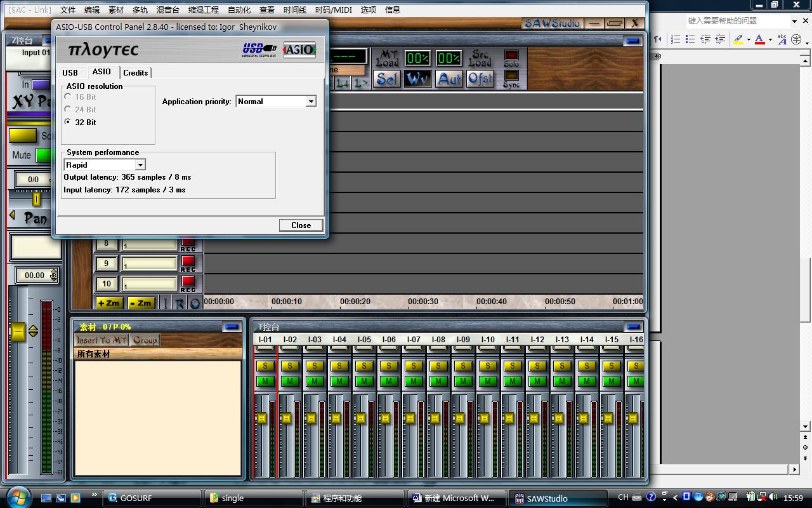Click the Word numbered list icon
Screen dimensions: 812x508
(675, 39)
